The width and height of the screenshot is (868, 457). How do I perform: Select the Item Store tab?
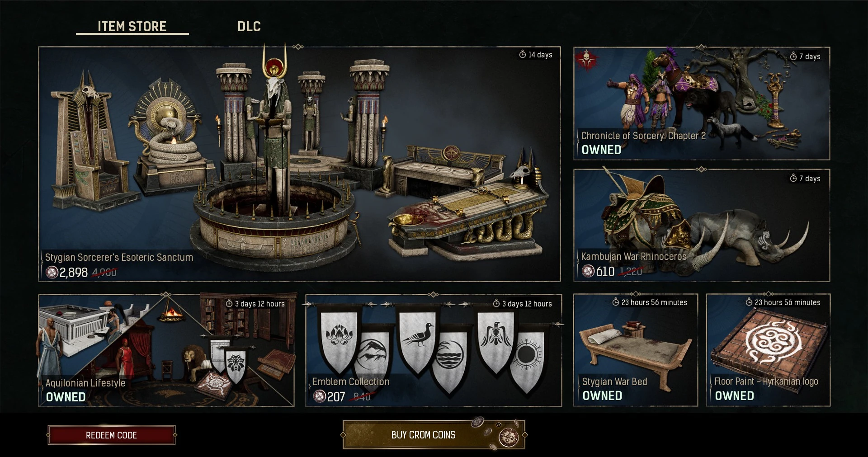pos(132,26)
